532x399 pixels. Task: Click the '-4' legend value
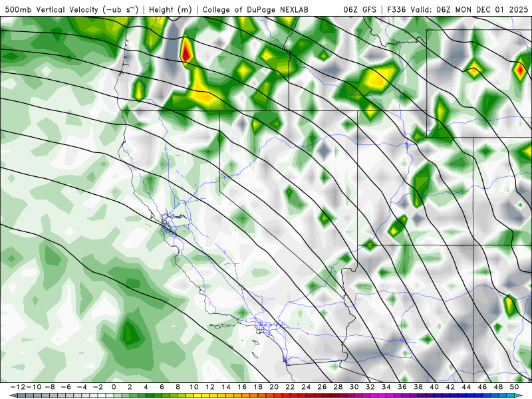point(82,387)
